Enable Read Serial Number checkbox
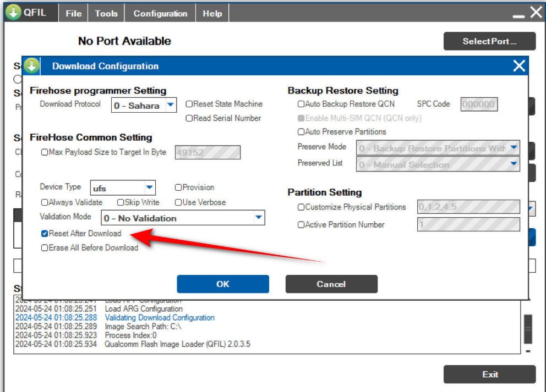This screenshot has height=392, width=546. tap(189, 118)
